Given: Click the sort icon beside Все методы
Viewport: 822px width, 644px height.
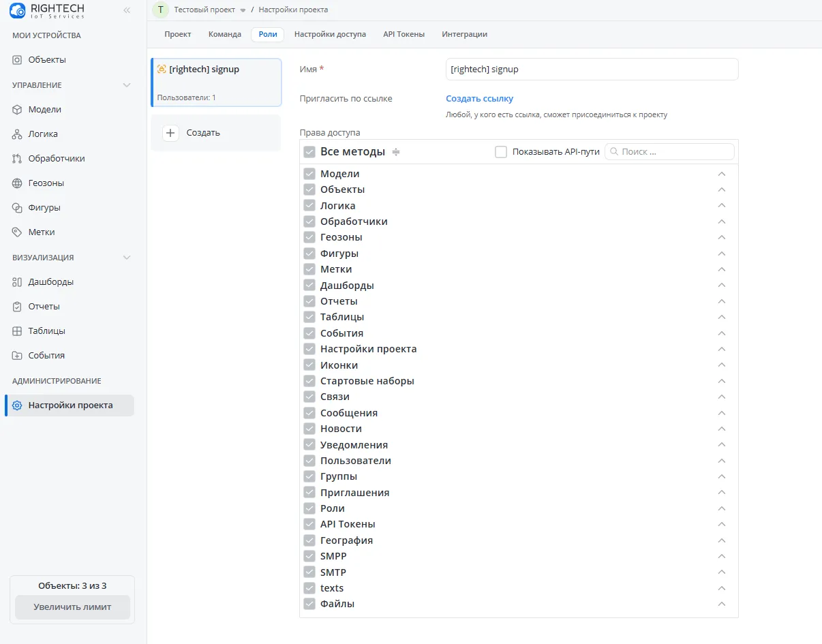Looking at the screenshot, I should pyautogui.click(x=396, y=152).
